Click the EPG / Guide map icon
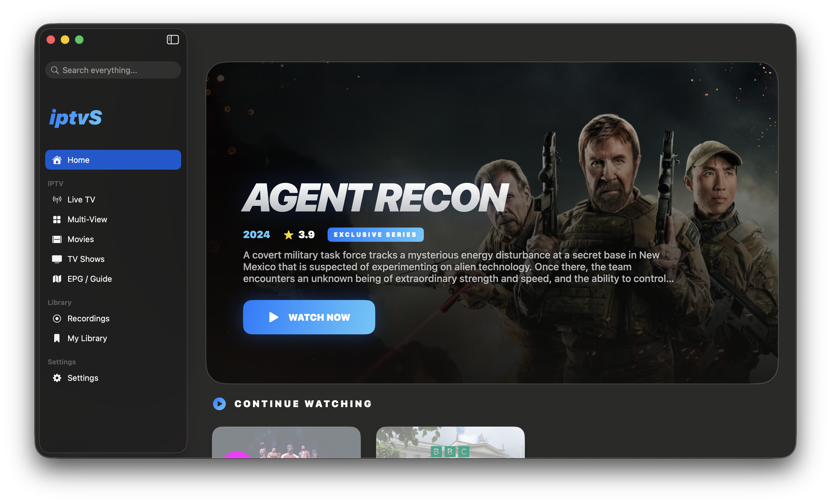Viewport: 831px width, 504px height. coord(57,279)
